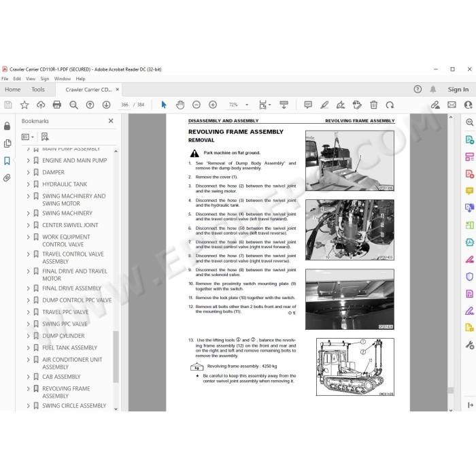The width and height of the screenshot is (476, 476).
Task: Expand ENGINE AND MAIN PUMP bookmark
Action: tap(29, 160)
